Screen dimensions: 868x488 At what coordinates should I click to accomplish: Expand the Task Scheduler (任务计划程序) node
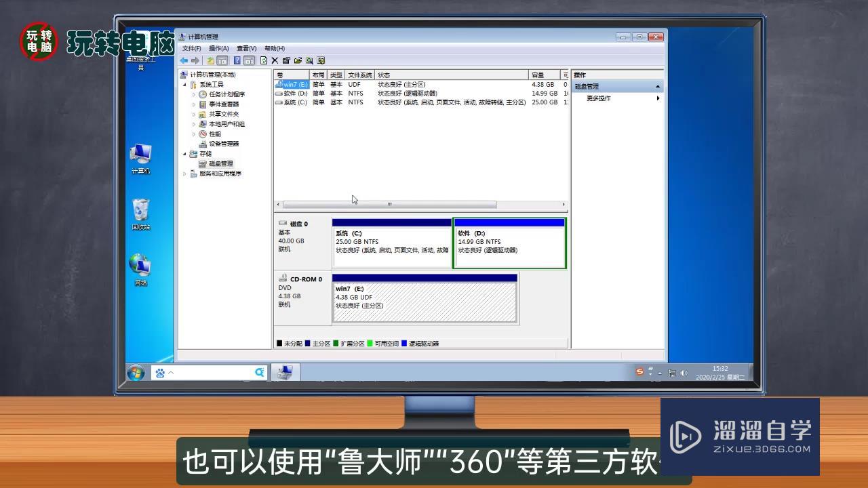pyautogui.click(x=194, y=94)
